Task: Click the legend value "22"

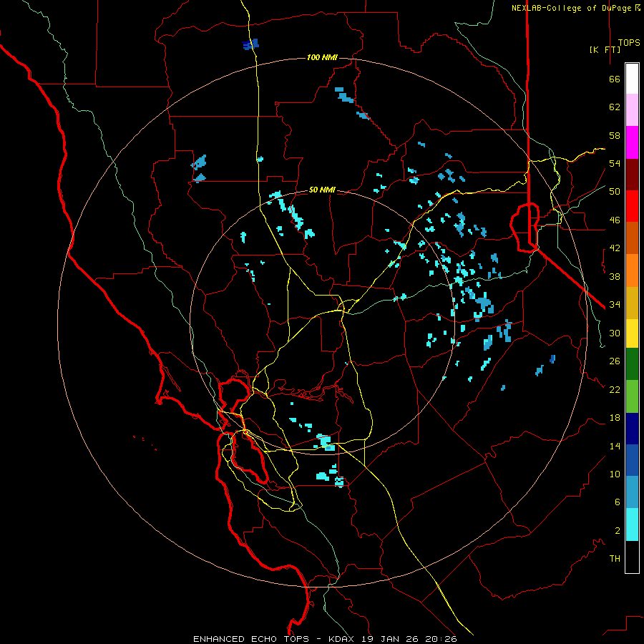Action: [x=615, y=390]
